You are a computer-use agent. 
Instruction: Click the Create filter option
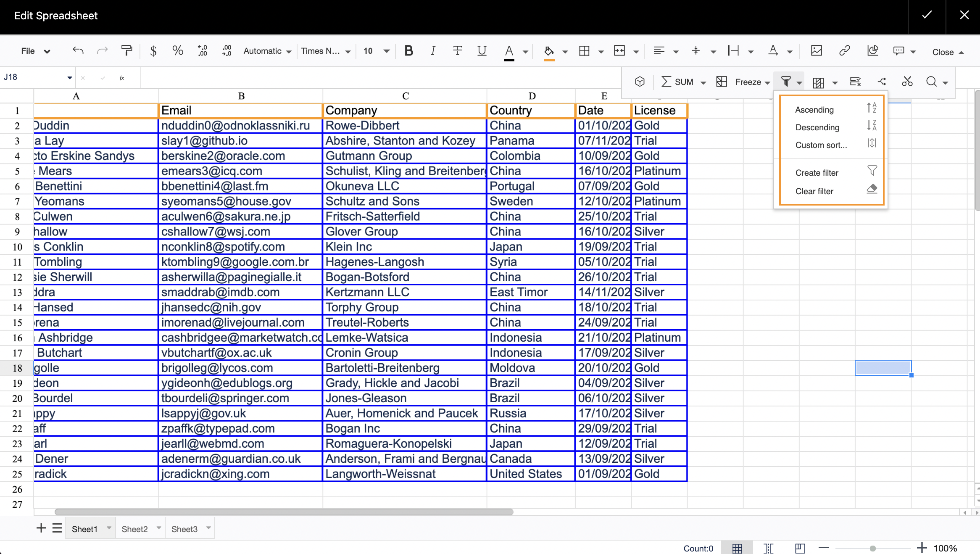(817, 173)
